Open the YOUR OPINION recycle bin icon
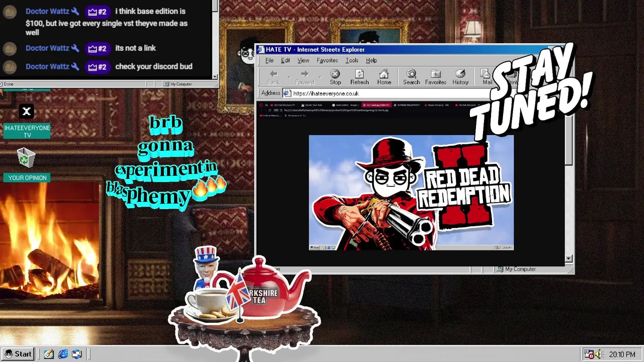The width and height of the screenshot is (644, 362). (x=27, y=164)
